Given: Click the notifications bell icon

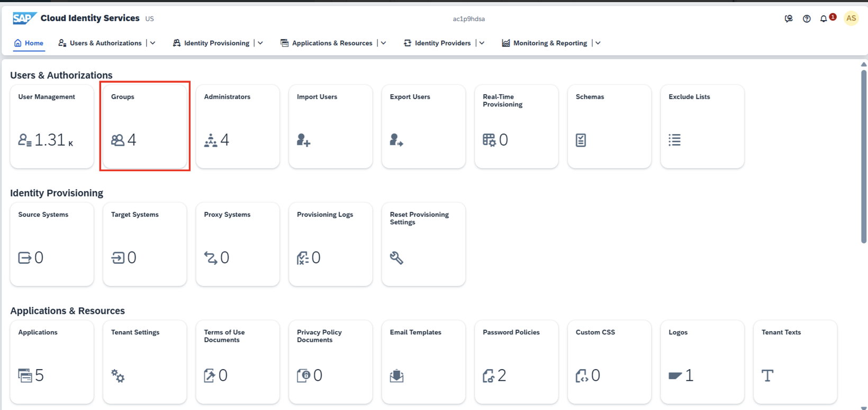Looking at the screenshot, I should click(823, 19).
